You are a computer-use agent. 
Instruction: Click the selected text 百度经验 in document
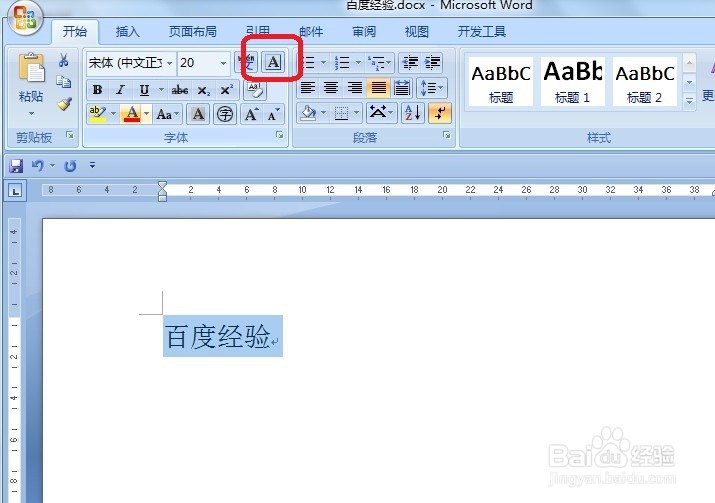[218, 337]
